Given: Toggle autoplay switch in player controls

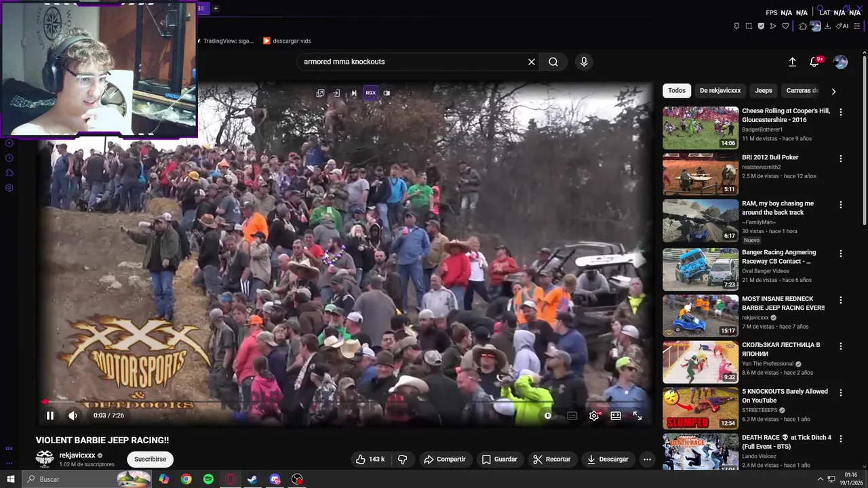Looking at the screenshot, I should 548,415.
